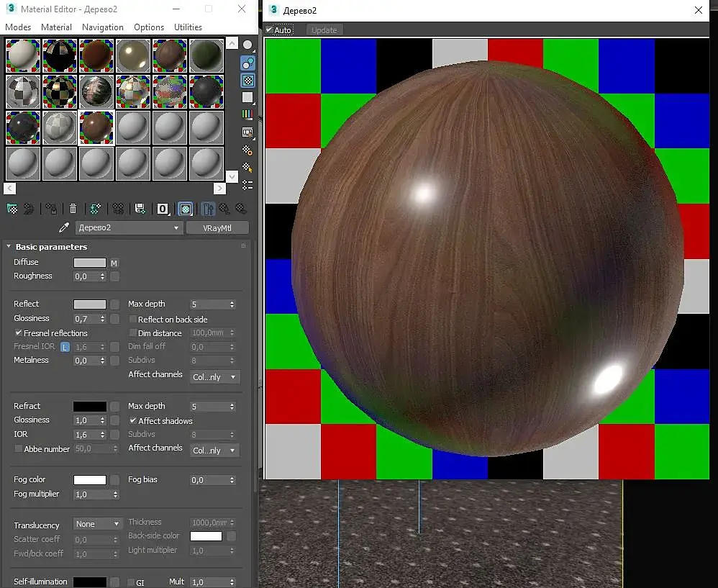Pick material with the eyedropper tool
The width and height of the screenshot is (718, 588).
tap(63, 227)
